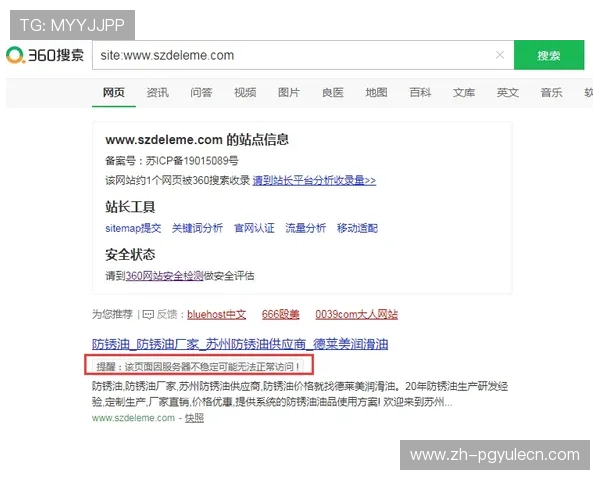Click the www.szdeleme.com result URL

pyautogui.click(x=133, y=418)
